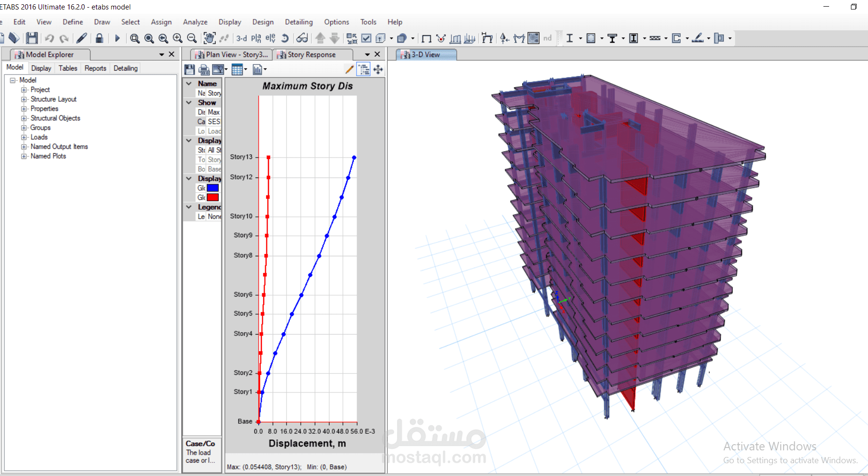The image size is (868, 476).
Task: Open the Detailing tab in Model Explorer
Action: point(126,68)
